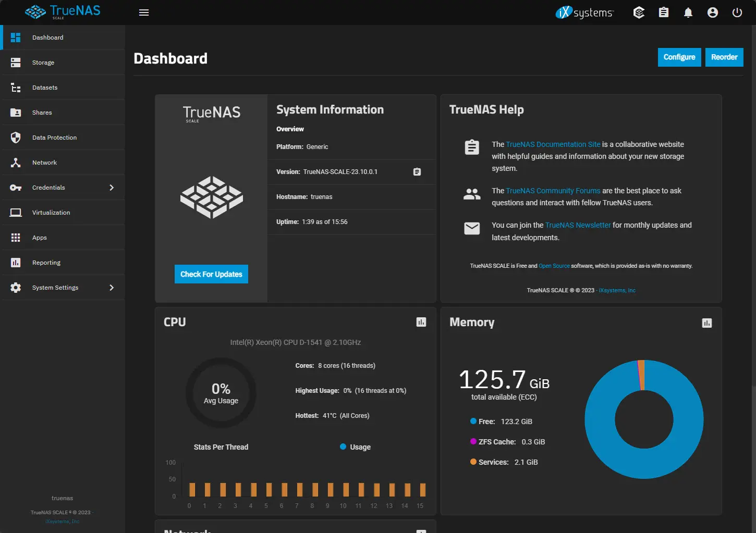
Task: Click the 125.7 GiB total available value
Action: pos(504,379)
